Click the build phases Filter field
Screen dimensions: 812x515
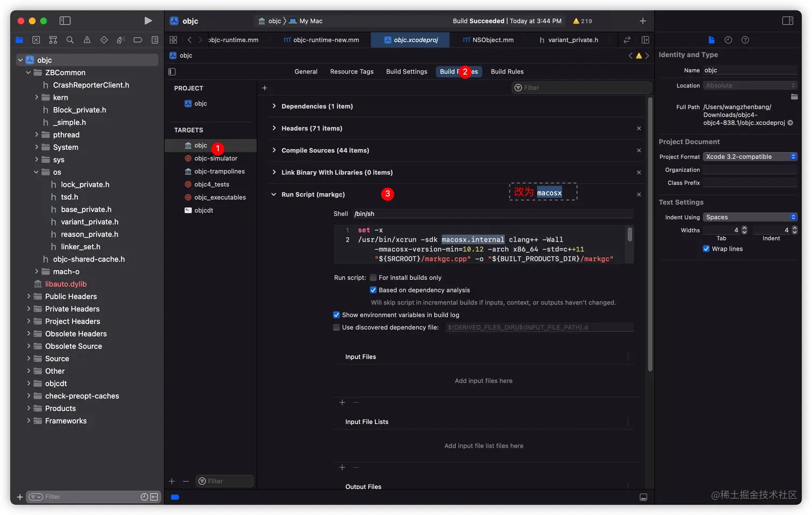pos(582,88)
